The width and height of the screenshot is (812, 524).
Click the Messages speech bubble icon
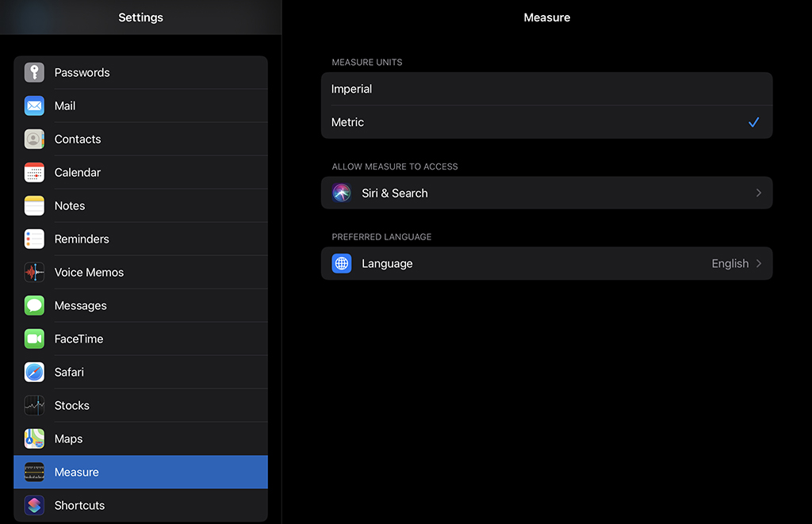(34, 305)
